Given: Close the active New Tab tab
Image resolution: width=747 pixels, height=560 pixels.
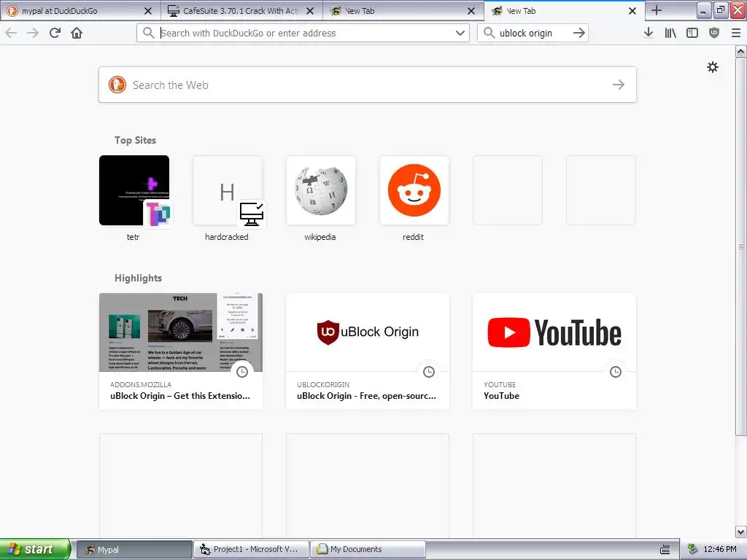Looking at the screenshot, I should tap(632, 10).
